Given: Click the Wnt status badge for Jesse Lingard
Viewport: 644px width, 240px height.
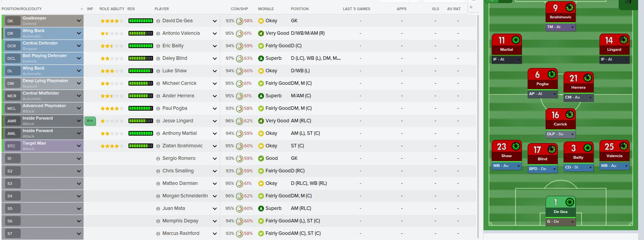Looking at the screenshot, I should point(90,121).
